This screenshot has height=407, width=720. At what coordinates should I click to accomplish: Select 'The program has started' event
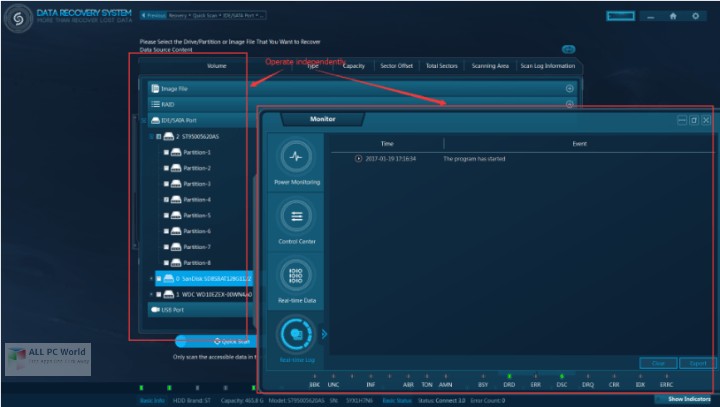[474, 159]
